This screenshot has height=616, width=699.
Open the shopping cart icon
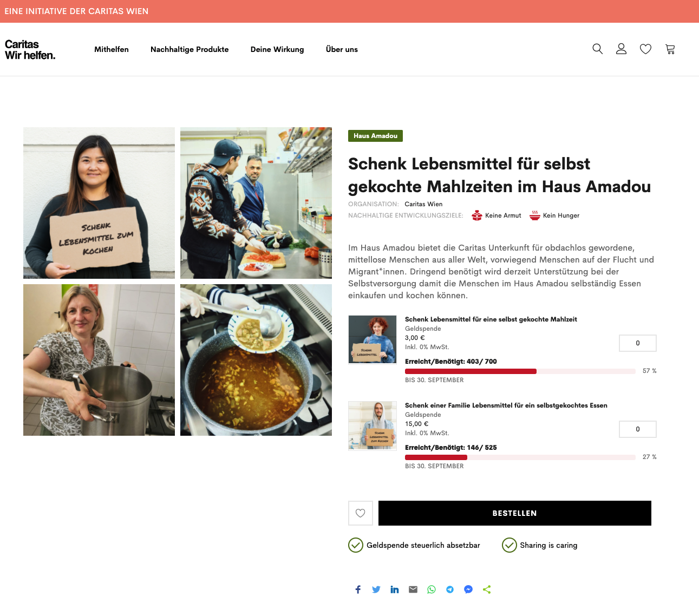point(670,49)
